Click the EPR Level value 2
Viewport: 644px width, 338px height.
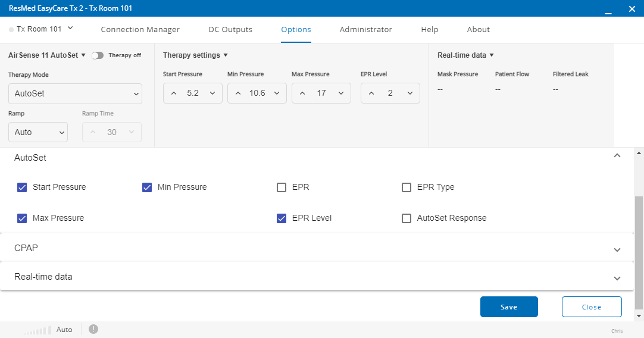(390, 93)
